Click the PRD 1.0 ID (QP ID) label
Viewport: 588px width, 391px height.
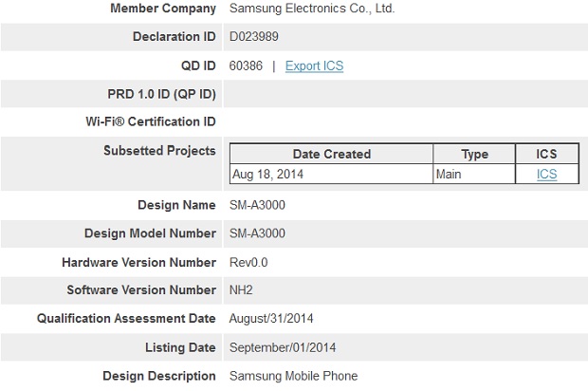pyautogui.click(x=161, y=94)
